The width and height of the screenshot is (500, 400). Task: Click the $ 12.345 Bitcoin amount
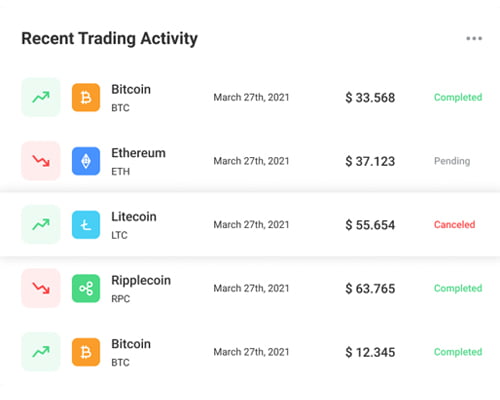[370, 352]
